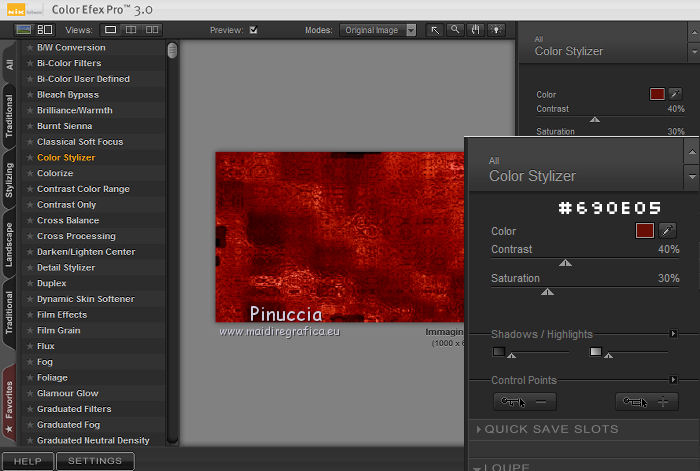Star the Cross Balance filter as favorite

pos(30,221)
